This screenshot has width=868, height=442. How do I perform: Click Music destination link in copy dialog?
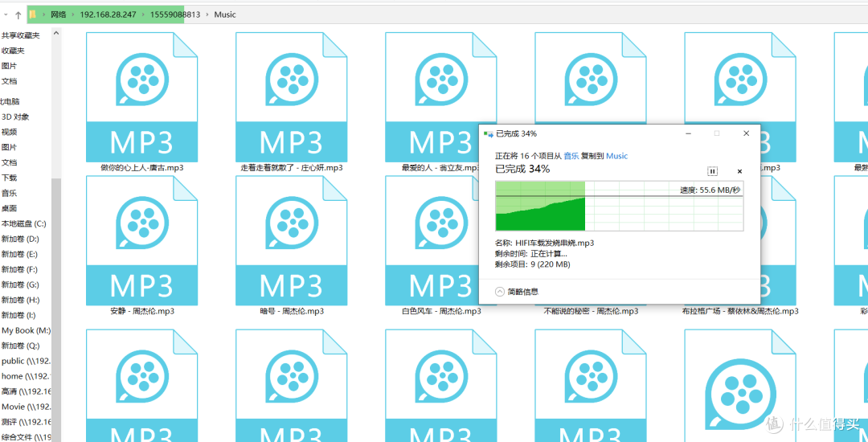pyautogui.click(x=616, y=156)
